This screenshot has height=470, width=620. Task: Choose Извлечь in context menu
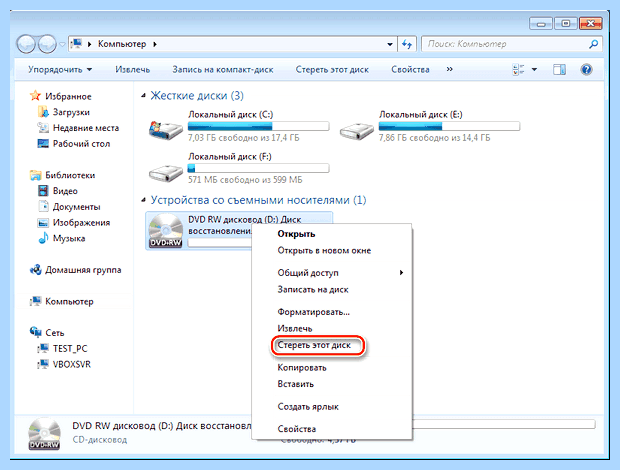[332, 328]
